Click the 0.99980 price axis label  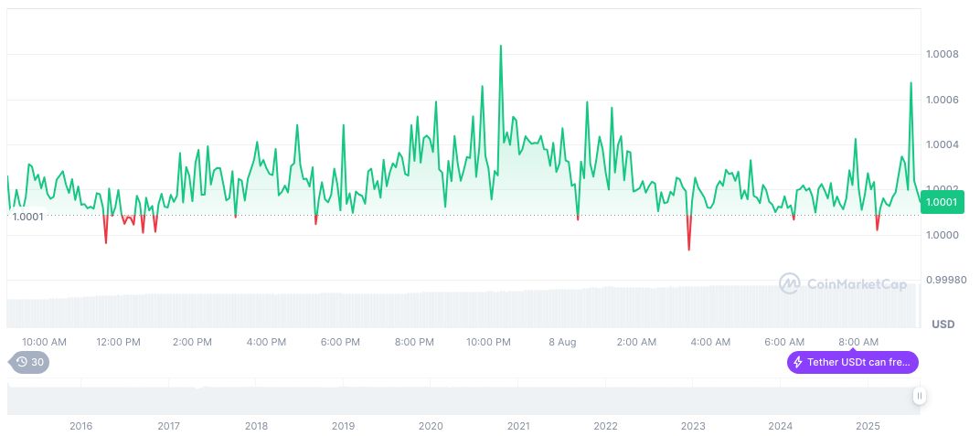pos(944,280)
